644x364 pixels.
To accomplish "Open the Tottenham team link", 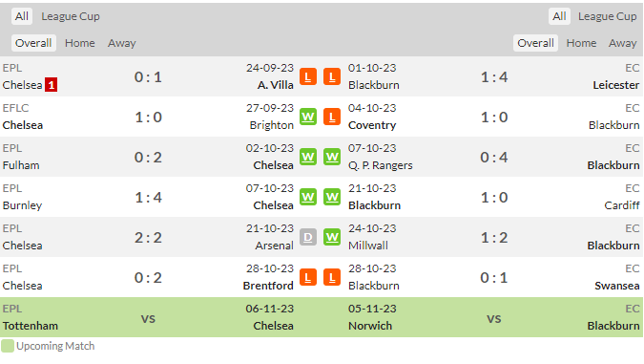I will pyautogui.click(x=30, y=326).
